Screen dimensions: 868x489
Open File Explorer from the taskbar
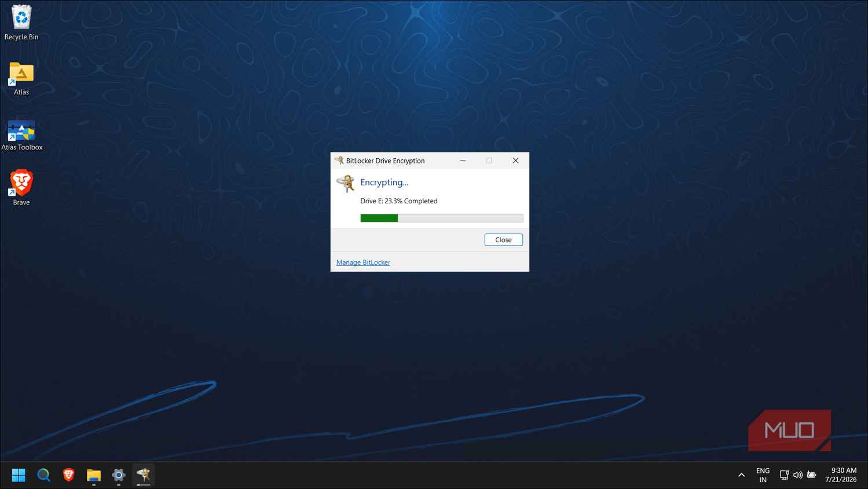click(x=94, y=475)
